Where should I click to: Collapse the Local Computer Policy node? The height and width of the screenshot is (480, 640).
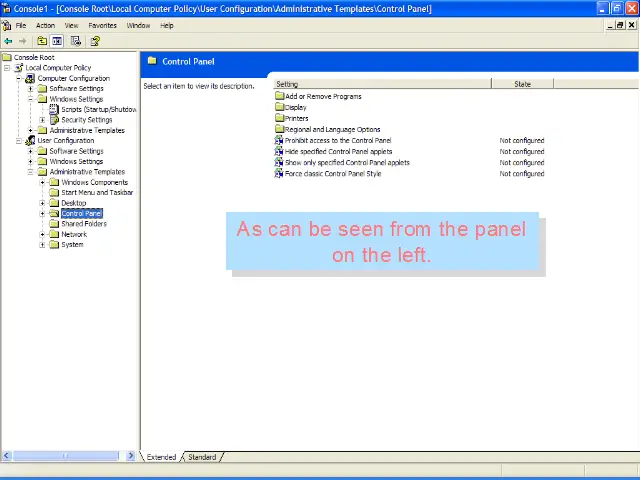pos(7,68)
